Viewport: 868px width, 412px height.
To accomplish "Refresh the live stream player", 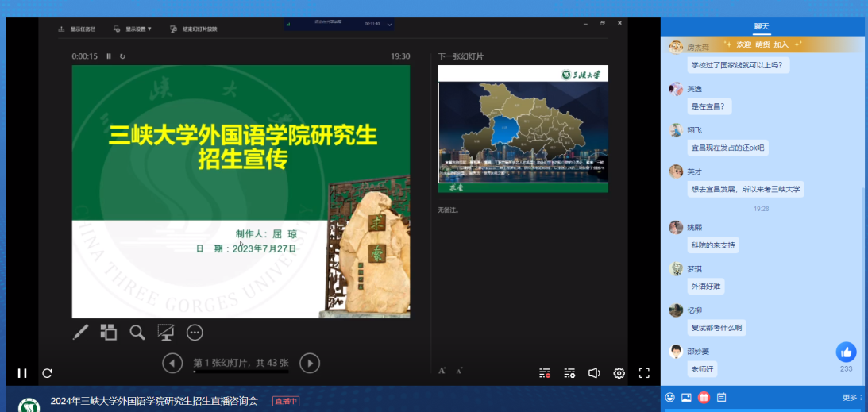I will coord(47,373).
